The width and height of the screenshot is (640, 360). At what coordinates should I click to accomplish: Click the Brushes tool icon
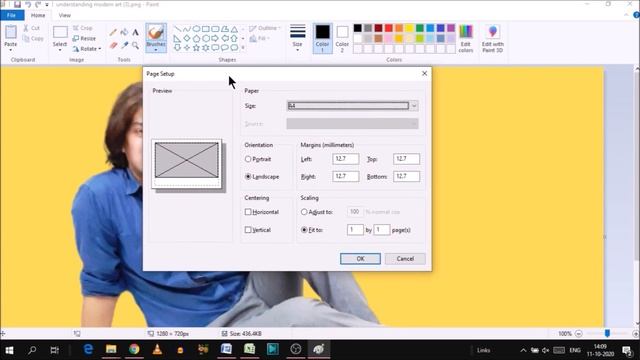click(156, 32)
